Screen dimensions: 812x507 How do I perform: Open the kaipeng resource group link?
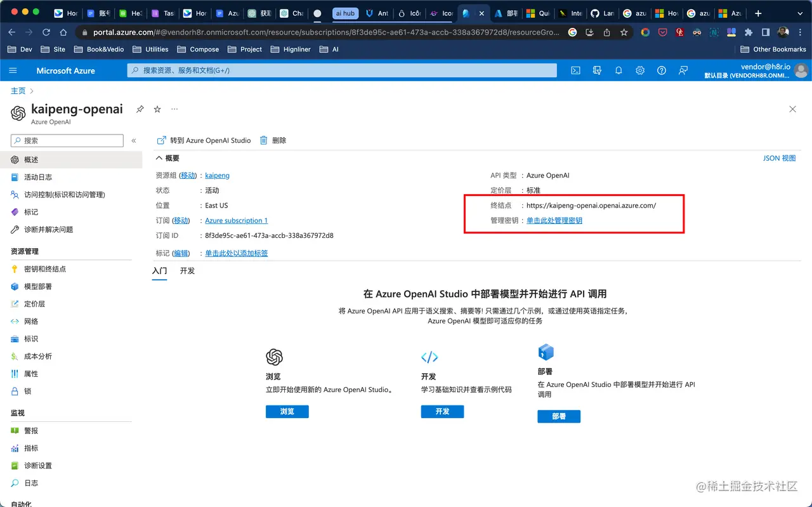(x=217, y=175)
